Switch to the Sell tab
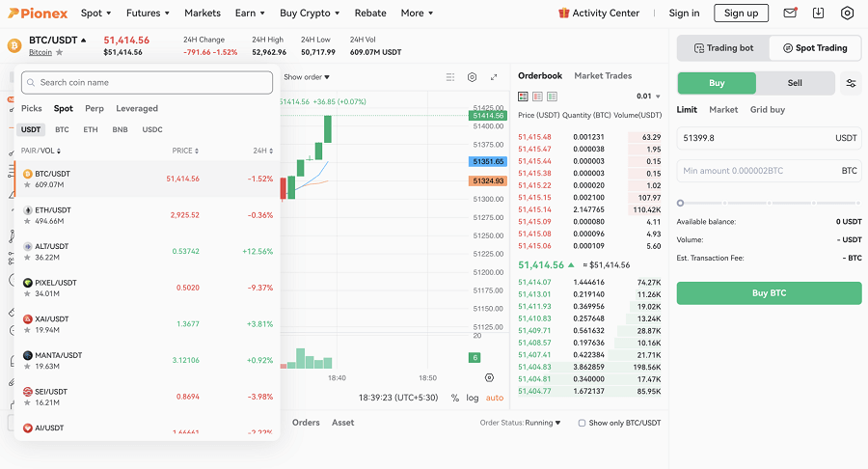 [795, 83]
